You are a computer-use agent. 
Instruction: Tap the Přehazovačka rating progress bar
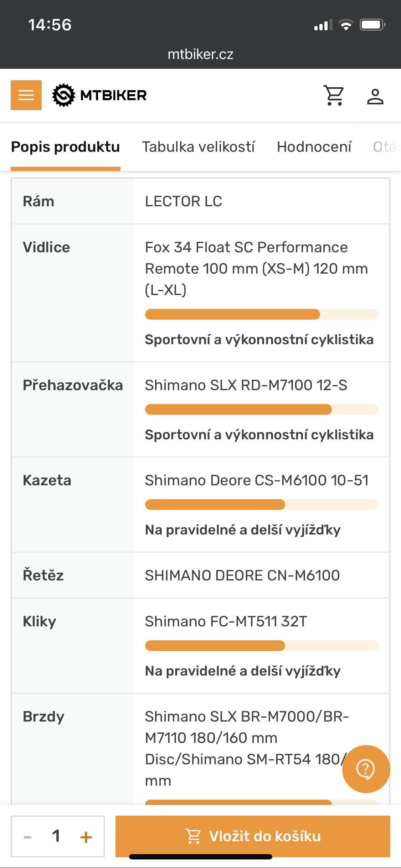[262, 409]
